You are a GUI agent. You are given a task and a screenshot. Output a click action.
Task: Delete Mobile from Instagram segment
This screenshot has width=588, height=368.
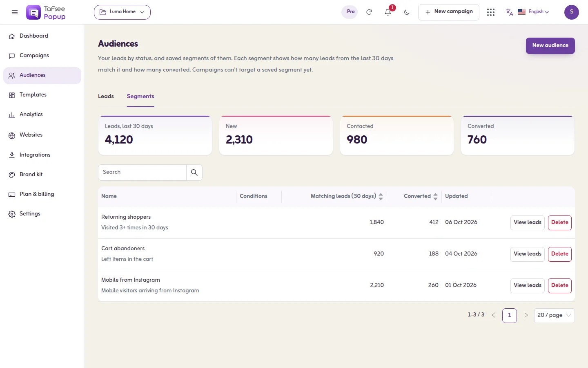pyautogui.click(x=559, y=285)
